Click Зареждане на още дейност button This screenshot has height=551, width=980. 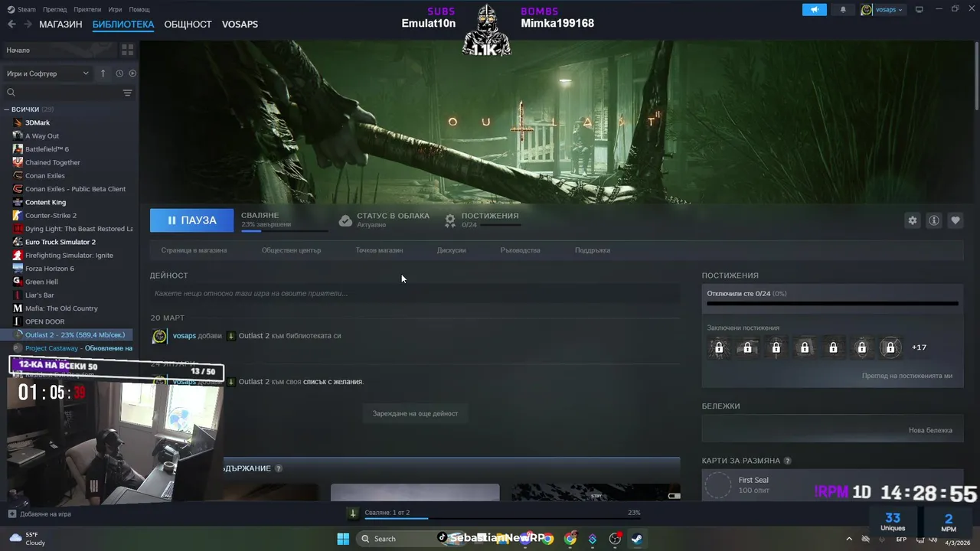(x=415, y=413)
